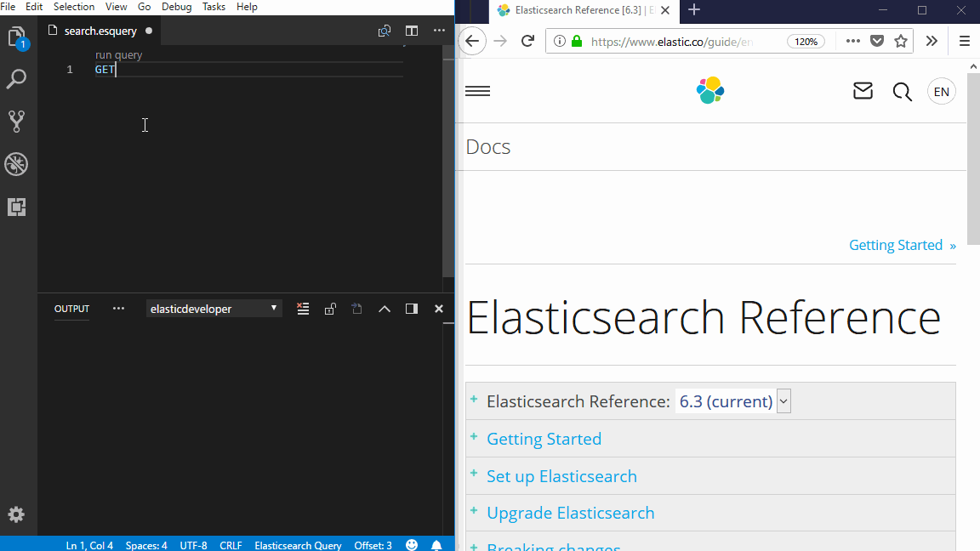This screenshot has height=551, width=980.
Task: Maximize the output panel with chevron up
Action: (x=385, y=309)
